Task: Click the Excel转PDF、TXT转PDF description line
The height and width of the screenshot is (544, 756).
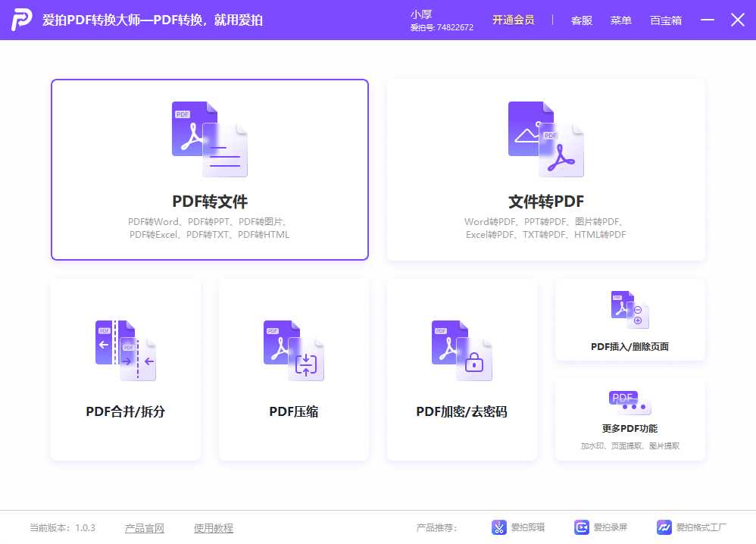Action: pos(545,235)
